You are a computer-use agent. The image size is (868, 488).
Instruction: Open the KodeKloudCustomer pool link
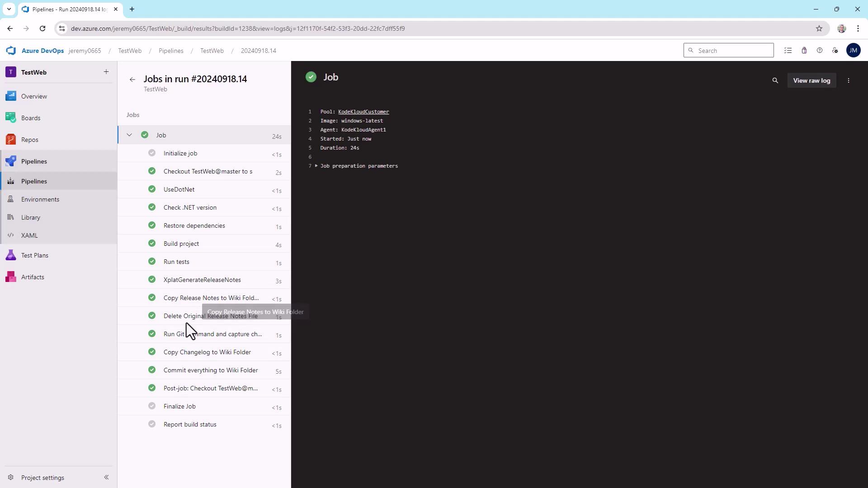pos(363,112)
